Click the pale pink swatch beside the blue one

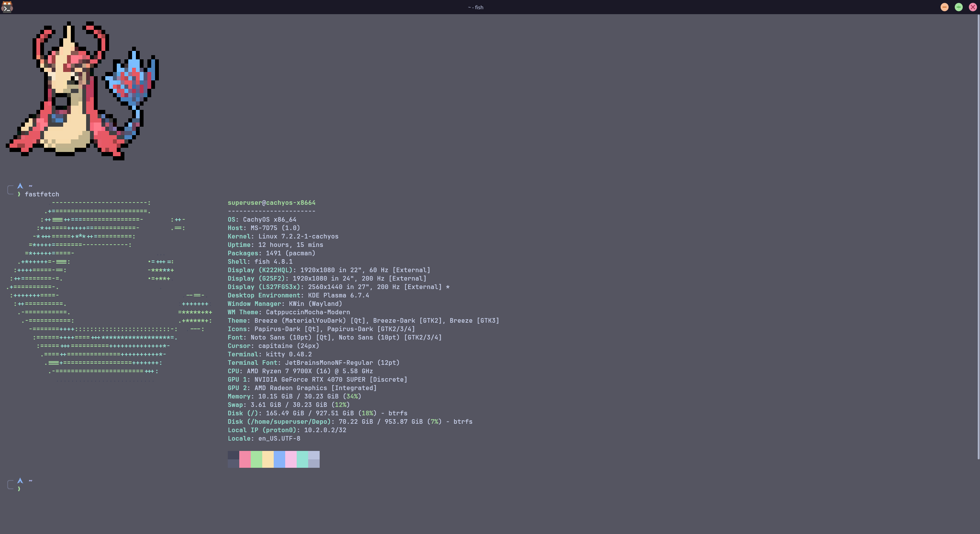tap(291, 459)
